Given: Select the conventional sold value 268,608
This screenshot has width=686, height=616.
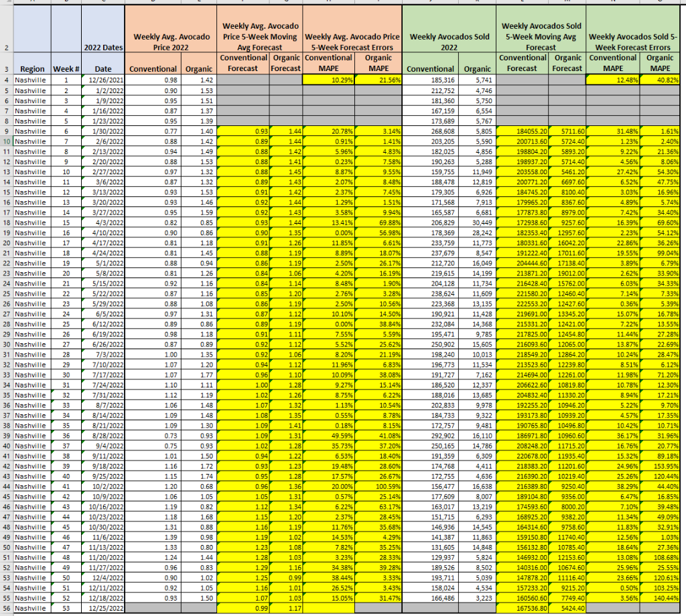Looking at the screenshot, I should pos(431,131).
